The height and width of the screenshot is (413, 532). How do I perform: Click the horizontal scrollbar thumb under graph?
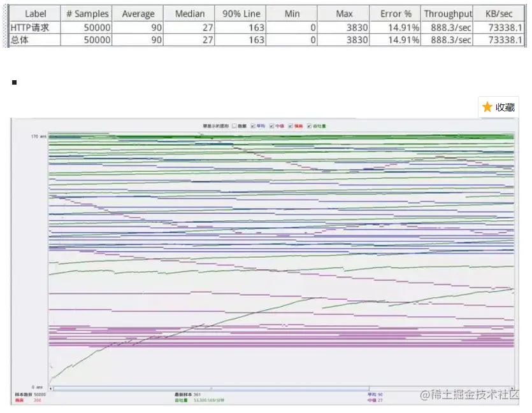(x=211, y=388)
